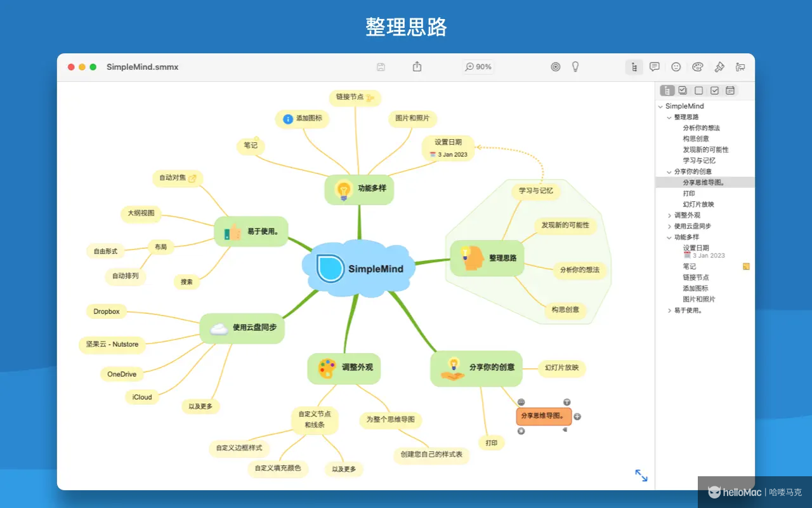Click the cloud icon on 使用云盘同步 node
This screenshot has height=508, width=812.
[219, 328]
